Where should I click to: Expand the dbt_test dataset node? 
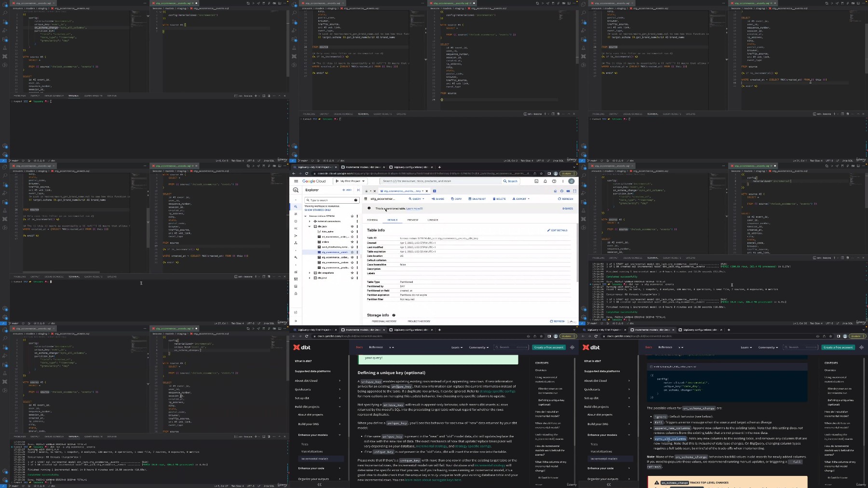click(x=310, y=278)
